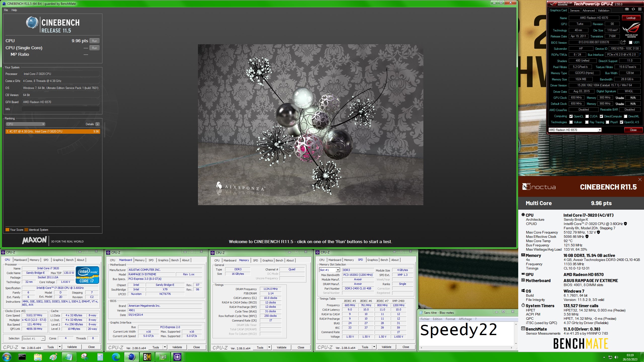
Task: Open the Fichier menu in Notepad
Action: pos(425,319)
